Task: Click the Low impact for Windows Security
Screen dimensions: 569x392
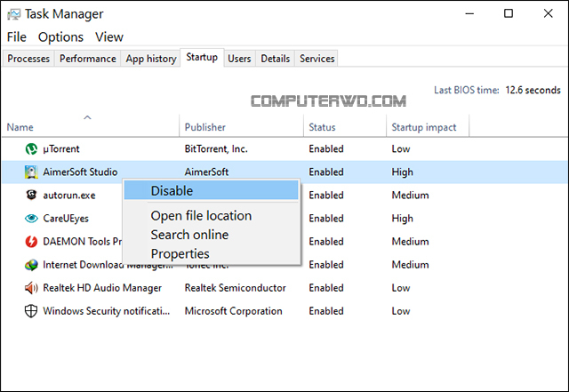Action: [x=401, y=311]
